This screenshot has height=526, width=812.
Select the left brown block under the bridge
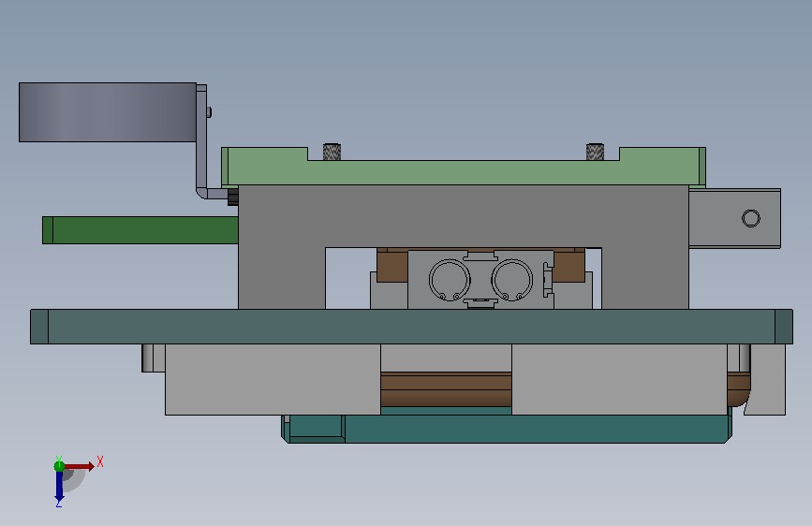pyautogui.click(x=392, y=265)
